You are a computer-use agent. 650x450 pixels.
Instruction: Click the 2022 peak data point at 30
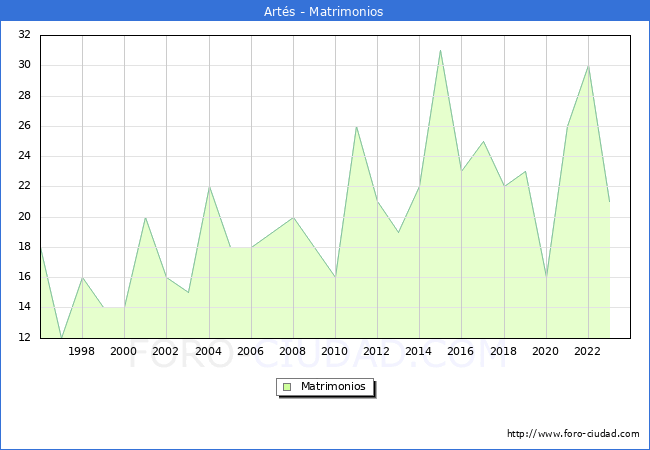click(x=588, y=66)
